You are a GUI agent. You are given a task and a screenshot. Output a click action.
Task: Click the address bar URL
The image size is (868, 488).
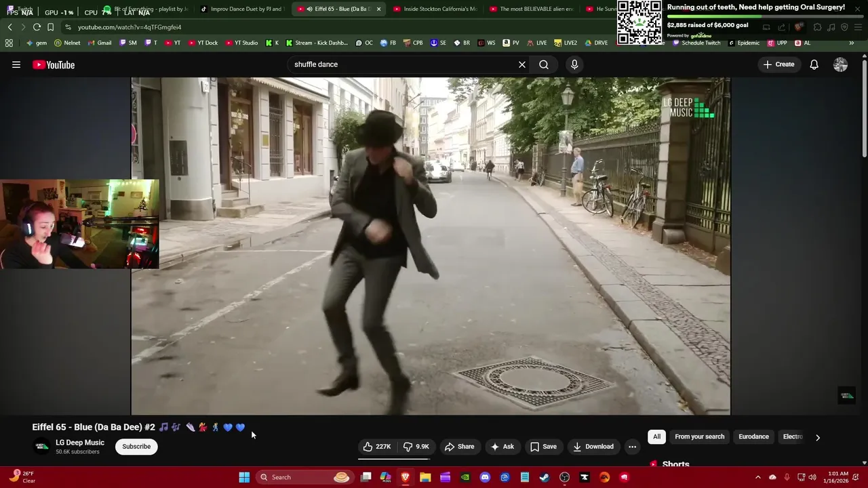click(x=130, y=27)
